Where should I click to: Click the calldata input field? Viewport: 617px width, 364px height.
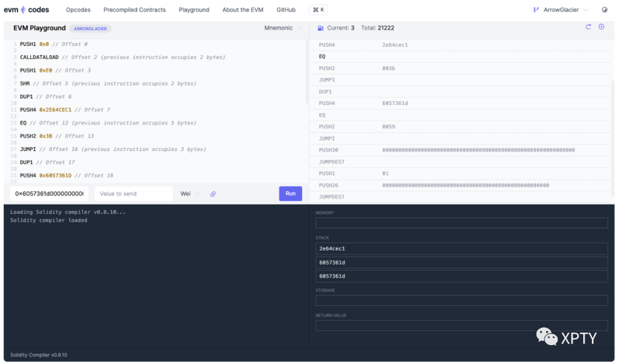[49, 194]
